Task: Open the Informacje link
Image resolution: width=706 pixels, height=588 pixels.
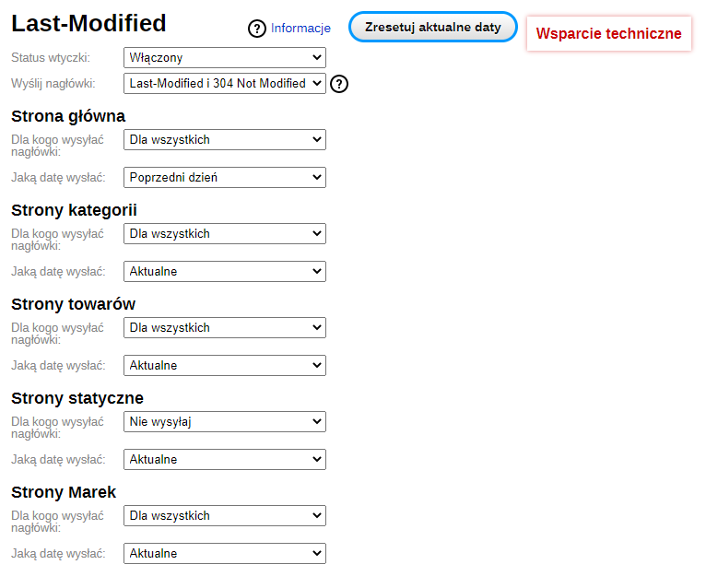Action: [x=300, y=29]
